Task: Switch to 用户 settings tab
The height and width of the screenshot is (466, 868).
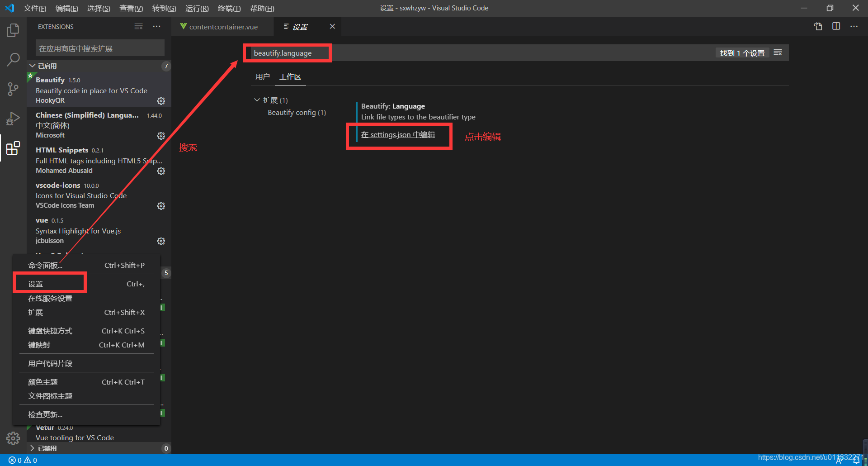Action: click(x=262, y=76)
